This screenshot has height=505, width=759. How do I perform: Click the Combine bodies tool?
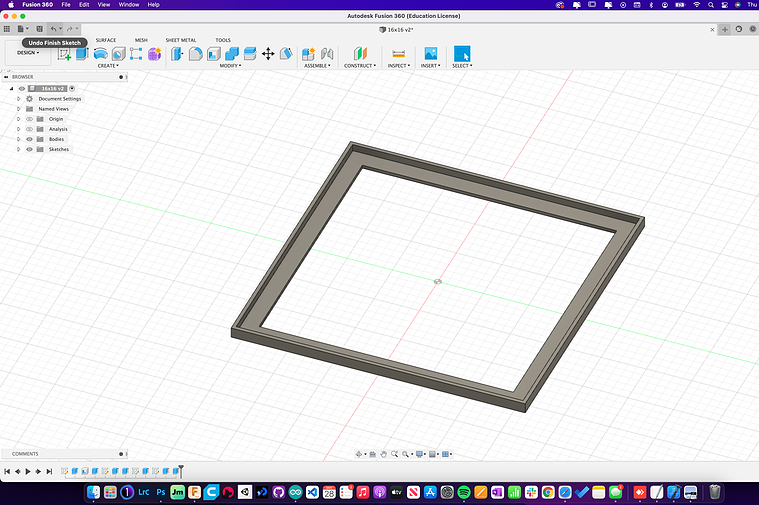(232, 54)
